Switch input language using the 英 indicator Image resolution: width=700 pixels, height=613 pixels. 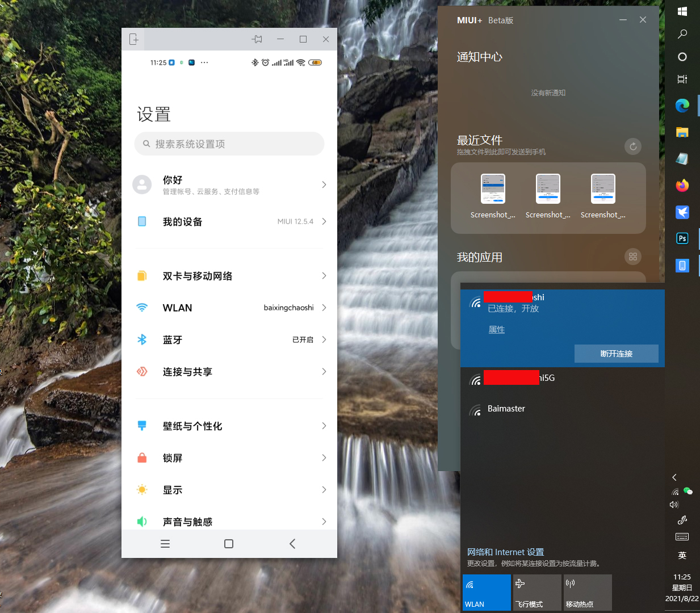(x=682, y=555)
